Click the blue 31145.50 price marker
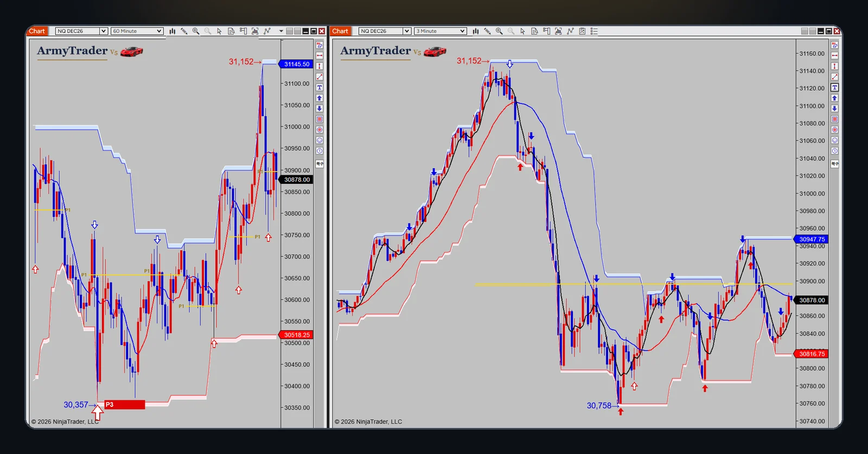The image size is (868, 454). 296,64
